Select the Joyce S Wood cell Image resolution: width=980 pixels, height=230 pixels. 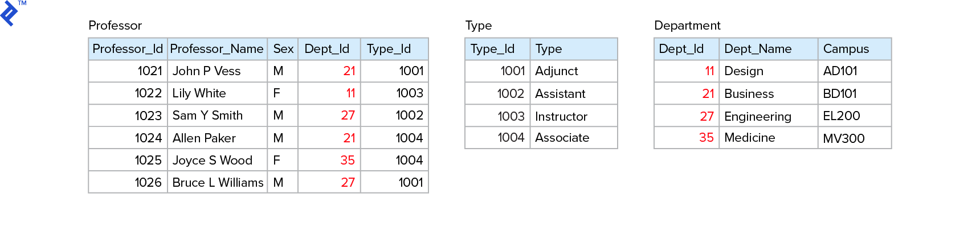(x=212, y=161)
